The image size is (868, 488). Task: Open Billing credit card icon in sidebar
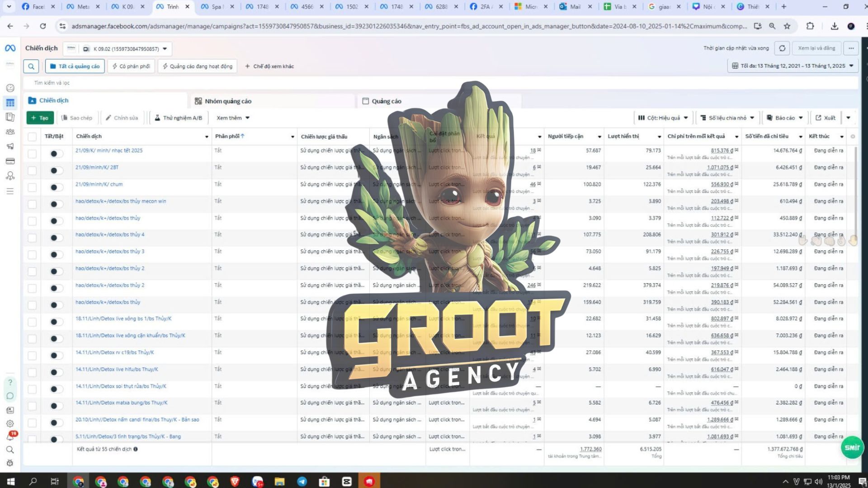(10, 161)
